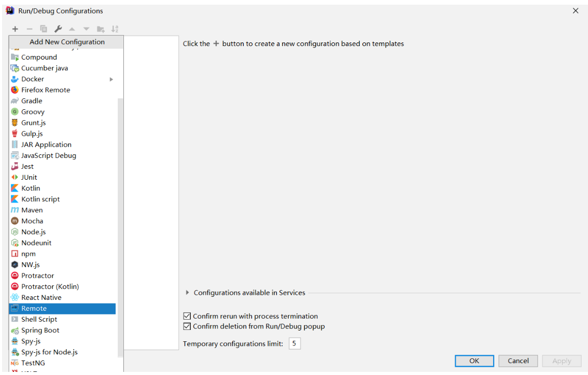
Task: Click the minus Remove Configuration icon
Action: (29, 29)
